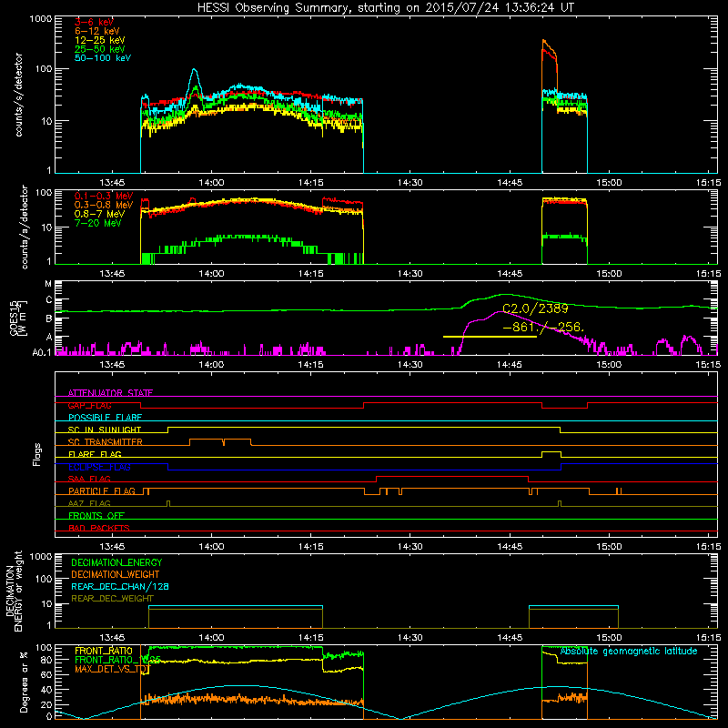Click the MAX_DET_VS_TOT legend label
Viewport: 728px width, 728px height.
coord(112,669)
